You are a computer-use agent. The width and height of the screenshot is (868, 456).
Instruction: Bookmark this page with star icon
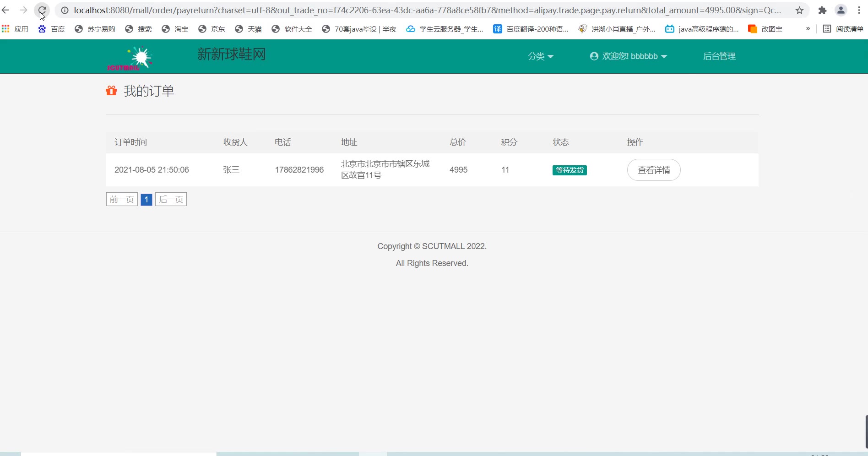pos(799,10)
